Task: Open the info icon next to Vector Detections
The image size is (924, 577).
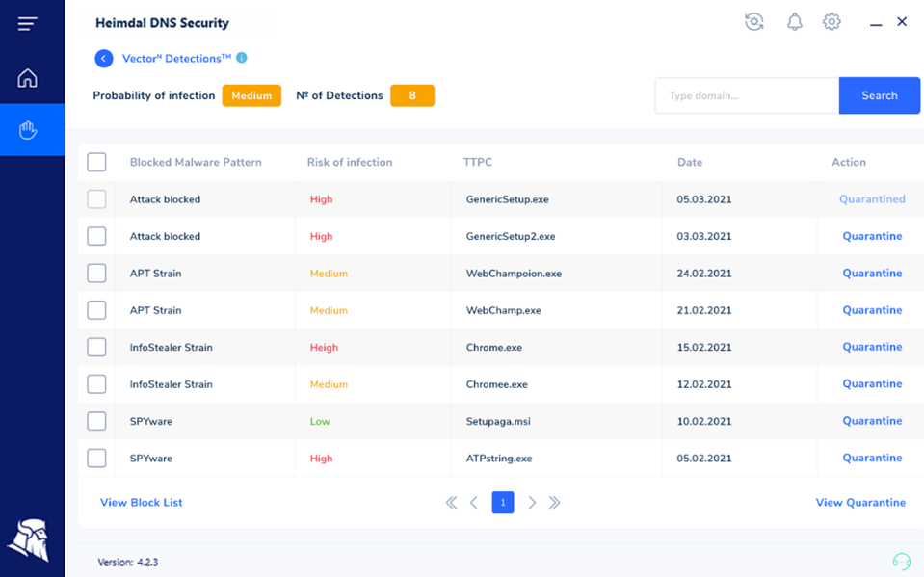Action: click(242, 58)
